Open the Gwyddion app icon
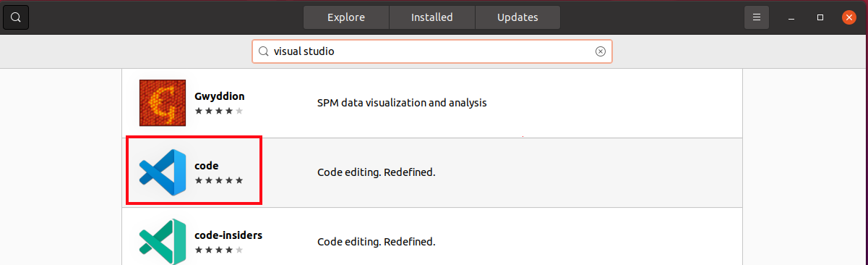Image resolution: width=868 pixels, height=265 pixels. click(163, 103)
